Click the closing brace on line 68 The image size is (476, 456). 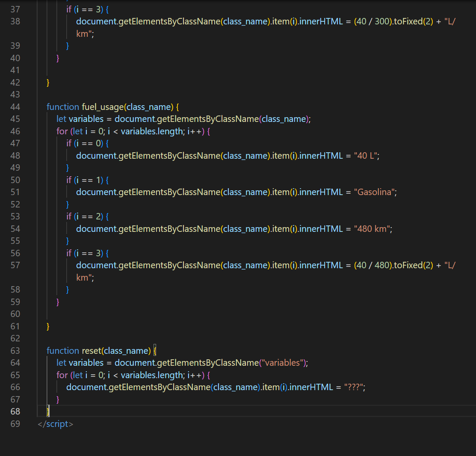48,412
